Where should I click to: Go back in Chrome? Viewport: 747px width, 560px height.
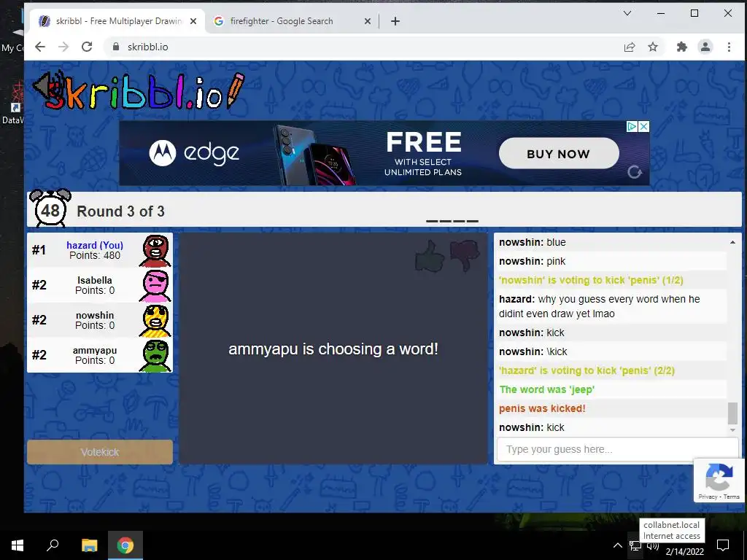pos(40,47)
